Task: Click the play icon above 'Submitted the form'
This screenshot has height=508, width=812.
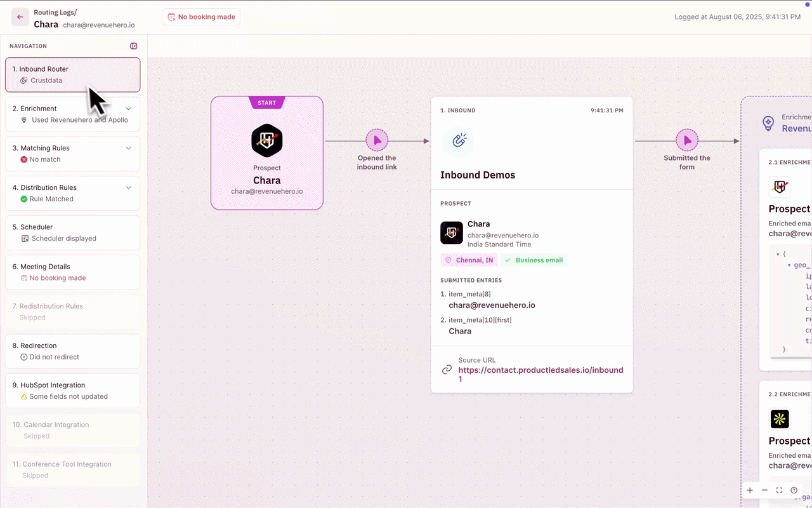Action: [x=687, y=140]
